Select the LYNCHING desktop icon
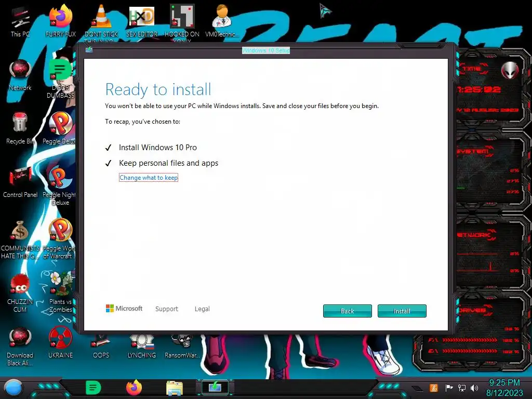The image size is (532, 399). [142, 346]
